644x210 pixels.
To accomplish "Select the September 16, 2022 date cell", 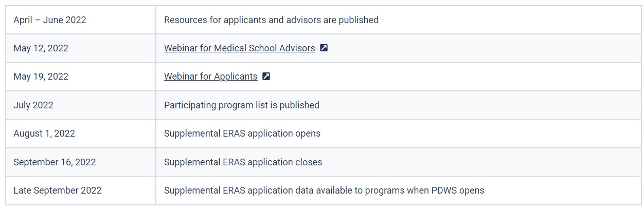I will tap(81, 162).
